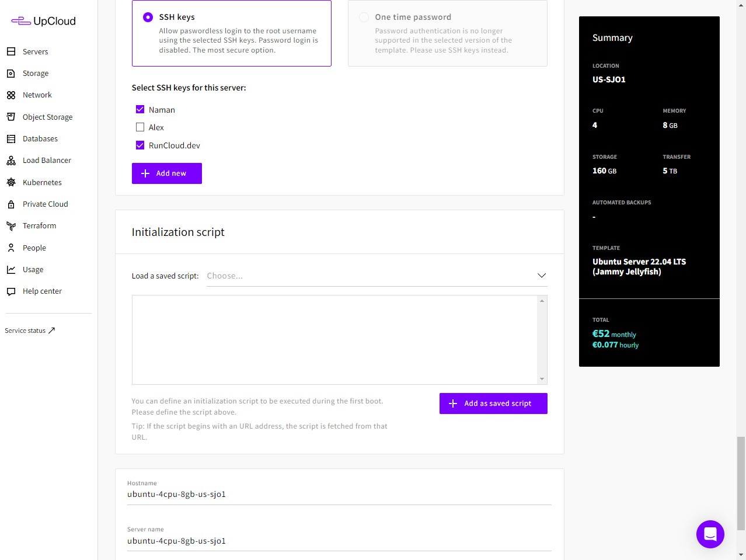
Task: Click the Load Balancer icon
Action: pos(11,161)
